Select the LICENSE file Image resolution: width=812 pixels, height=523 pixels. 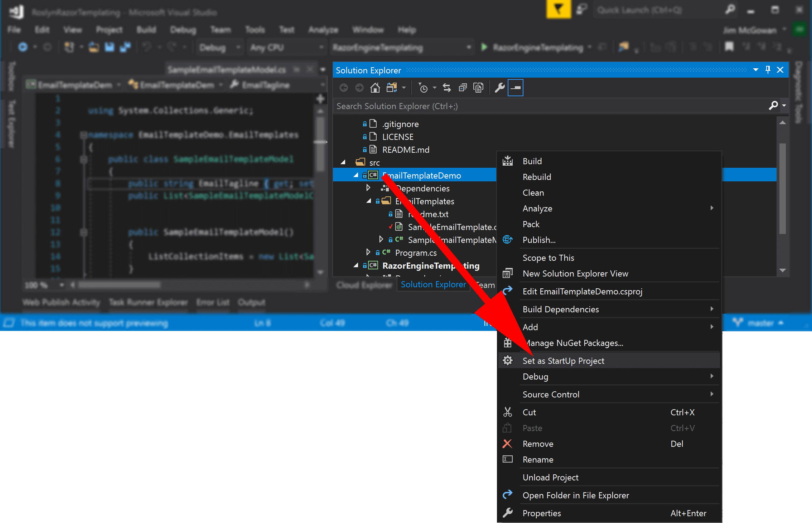pyautogui.click(x=398, y=137)
